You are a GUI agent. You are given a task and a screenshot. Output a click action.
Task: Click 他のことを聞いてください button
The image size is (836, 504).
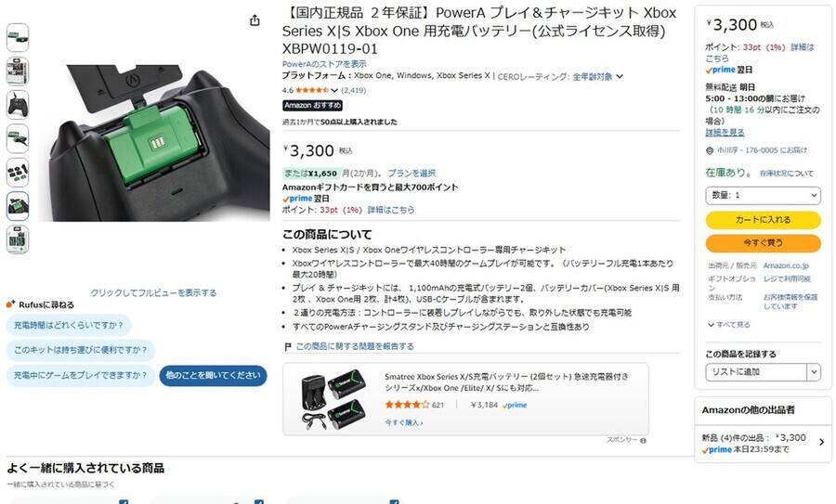(213, 376)
